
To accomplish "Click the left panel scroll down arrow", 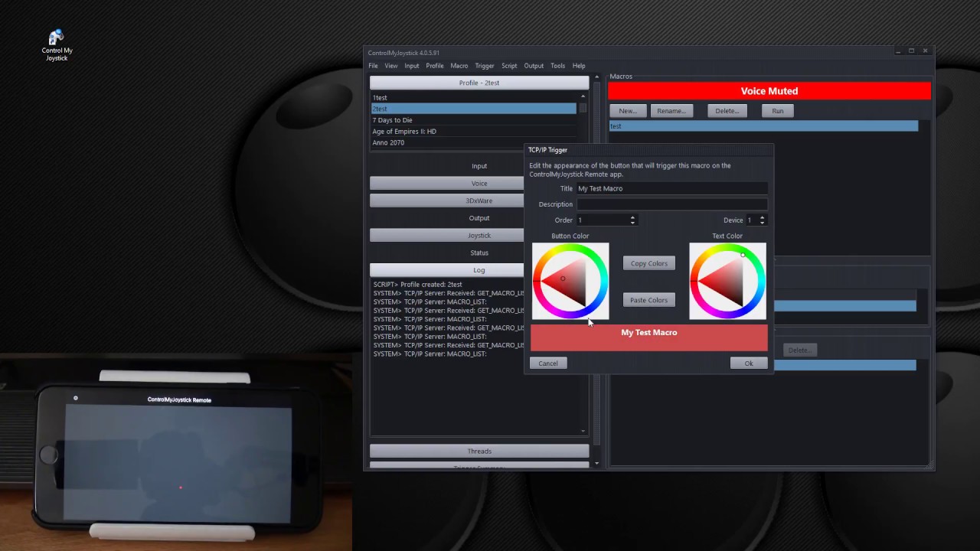I will (596, 463).
